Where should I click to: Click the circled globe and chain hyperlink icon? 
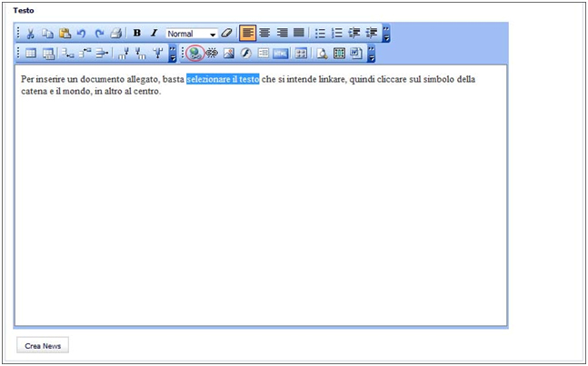click(194, 54)
